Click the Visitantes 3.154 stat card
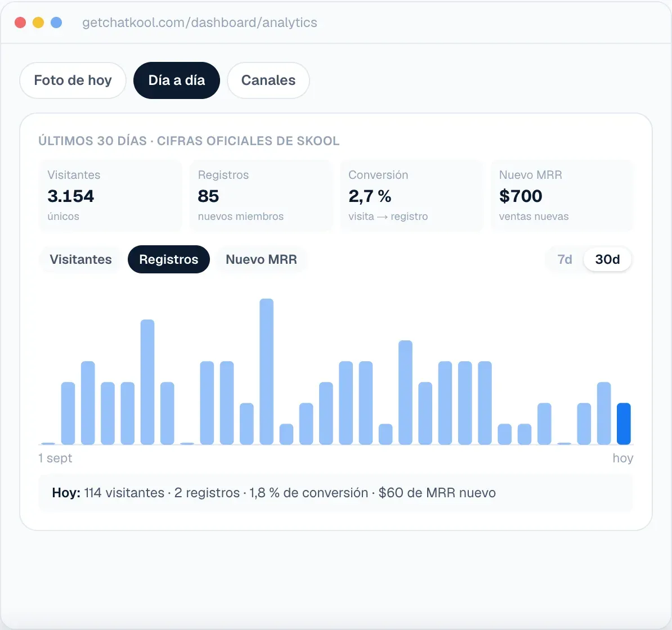This screenshot has height=630, width=672. point(110,196)
